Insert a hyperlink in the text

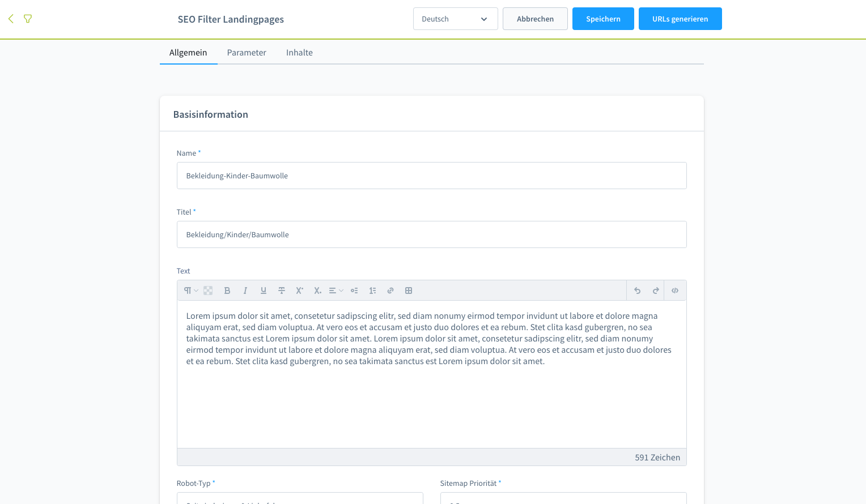(390, 291)
